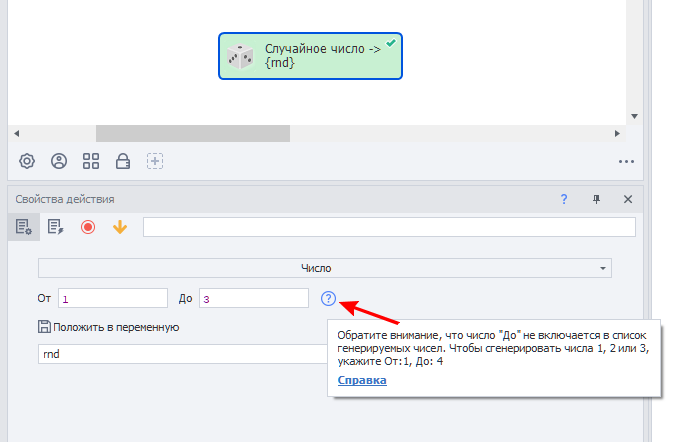Open project settings gear icon
The image size is (684, 442).
coord(27,161)
